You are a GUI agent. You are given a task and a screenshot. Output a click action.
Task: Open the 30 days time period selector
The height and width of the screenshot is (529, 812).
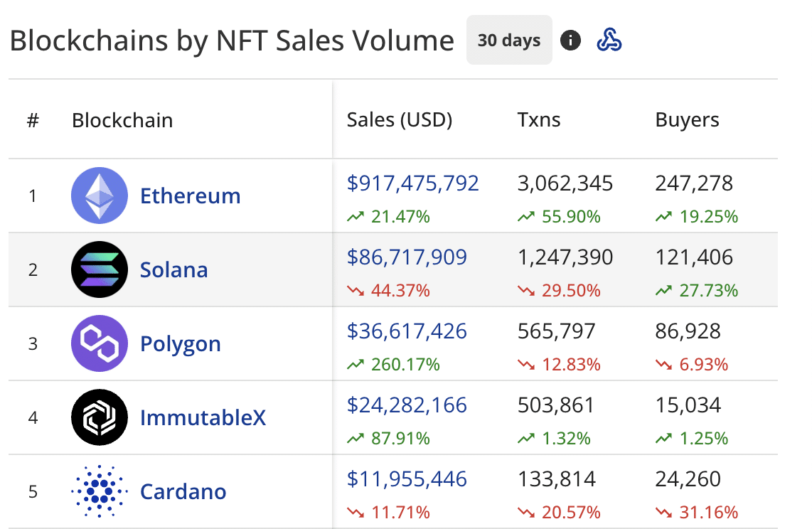[509, 40]
